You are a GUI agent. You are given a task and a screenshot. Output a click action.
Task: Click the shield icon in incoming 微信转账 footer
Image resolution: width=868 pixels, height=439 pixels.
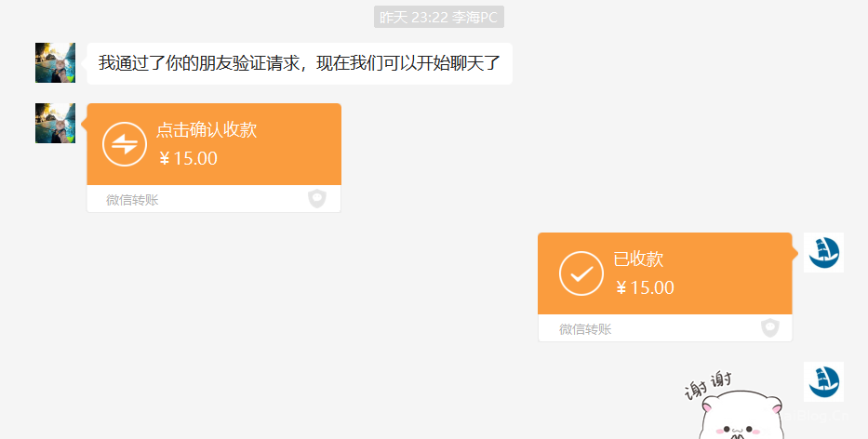pos(317,199)
